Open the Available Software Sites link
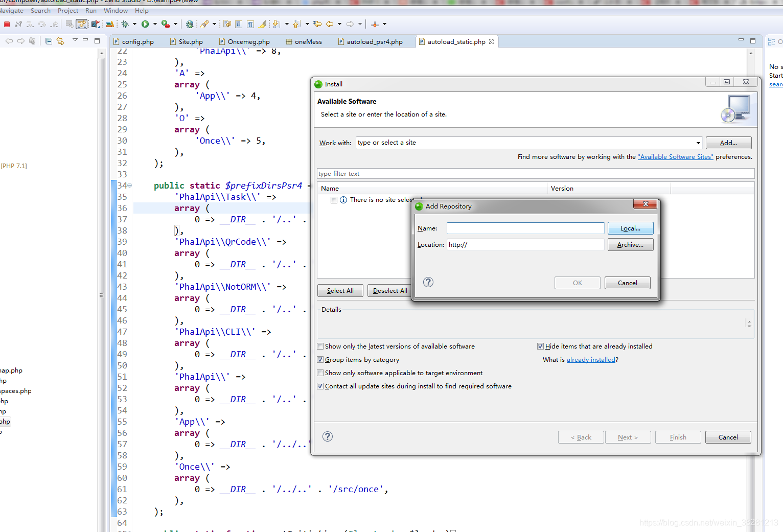The height and width of the screenshot is (532, 783). (x=675, y=157)
